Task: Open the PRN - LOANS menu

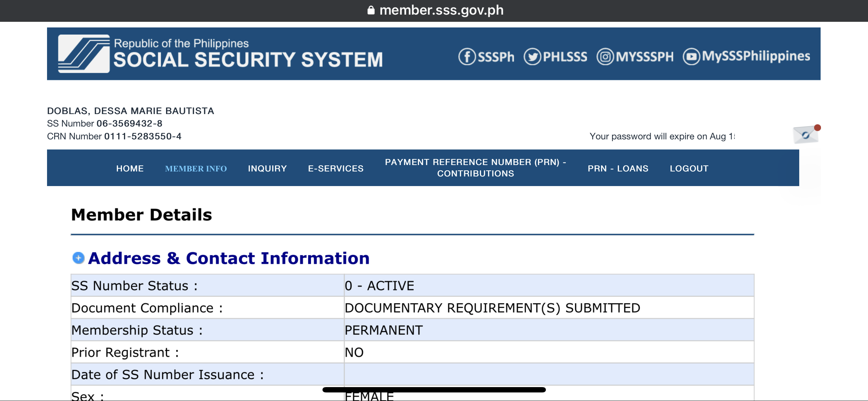Action: [618, 169]
